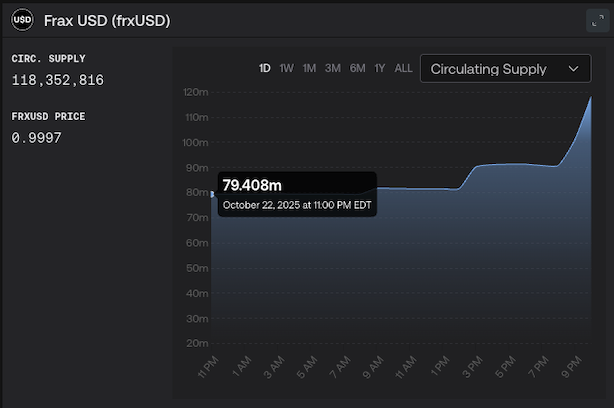Click the frxUSD token logo icon
This screenshot has width=614, height=408.
tap(22, 20)
